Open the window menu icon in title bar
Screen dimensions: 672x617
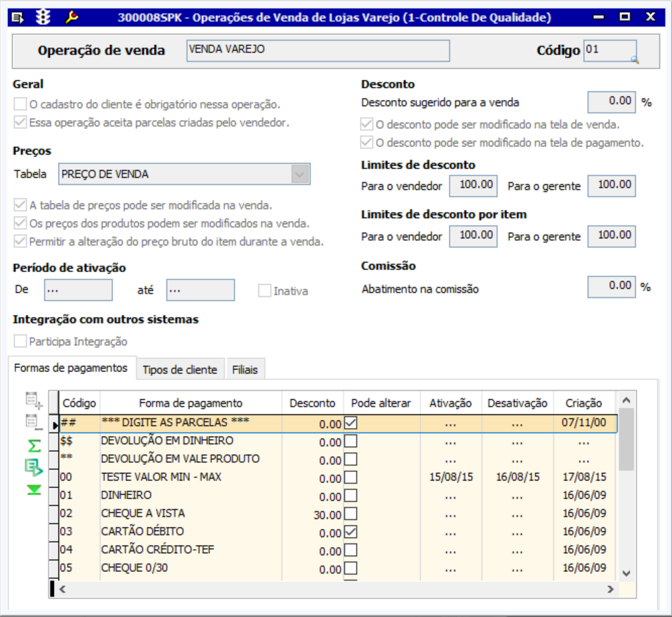18,17
